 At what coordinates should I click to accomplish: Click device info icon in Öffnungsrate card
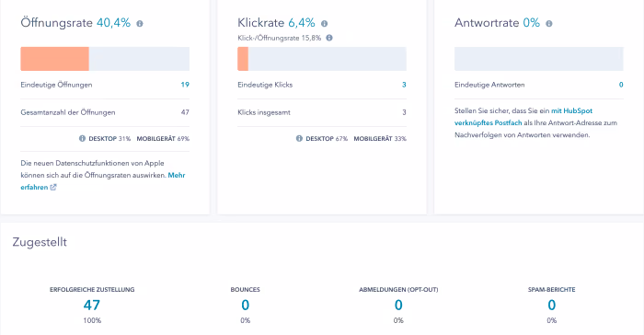(82, 139)
